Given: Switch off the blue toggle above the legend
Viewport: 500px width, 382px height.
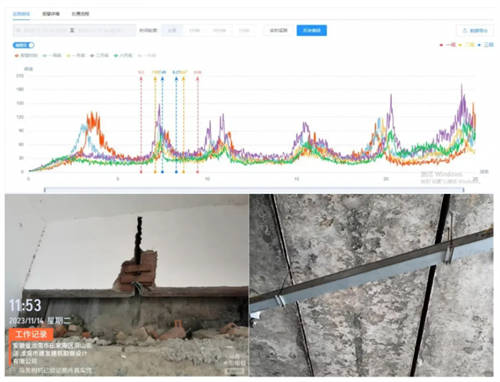Looking at the screenshot, I should pyautogui.click(x=23, y=45).
